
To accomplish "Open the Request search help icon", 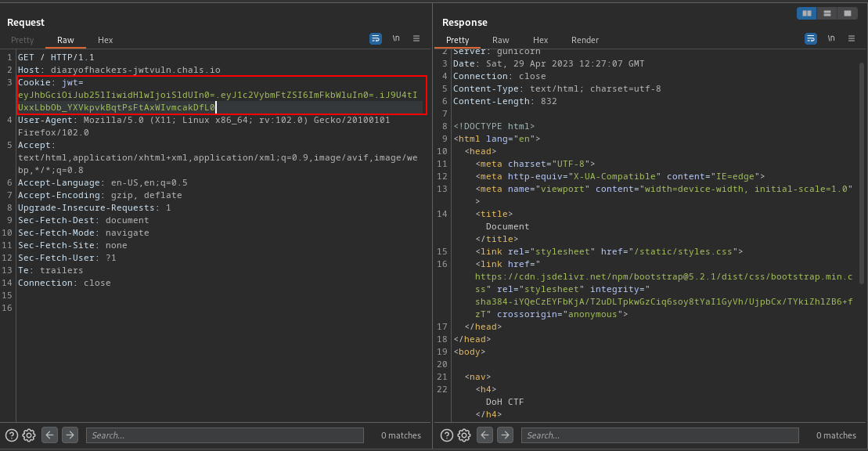I will [12, 435].
